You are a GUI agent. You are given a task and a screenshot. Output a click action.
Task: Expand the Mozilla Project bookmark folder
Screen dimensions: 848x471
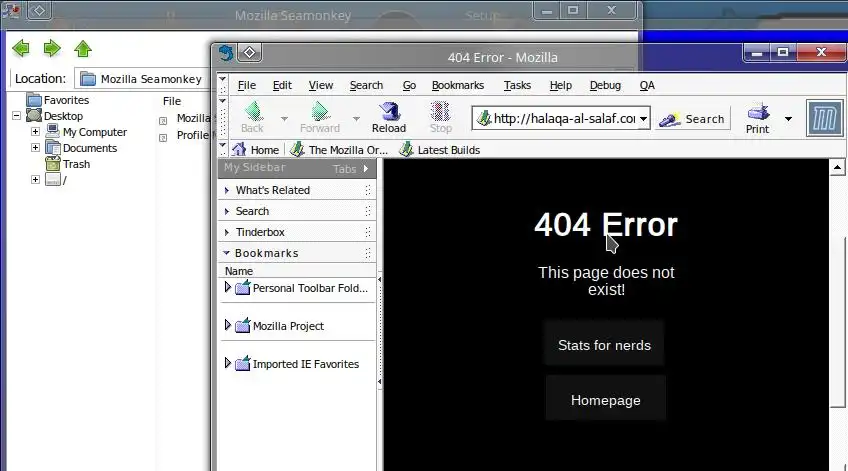[228, 325]
